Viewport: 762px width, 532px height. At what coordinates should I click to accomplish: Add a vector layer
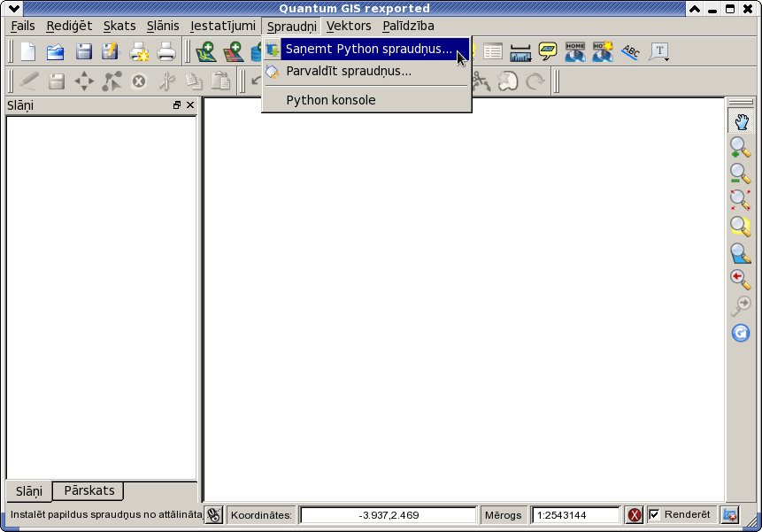tap(206, 51)
